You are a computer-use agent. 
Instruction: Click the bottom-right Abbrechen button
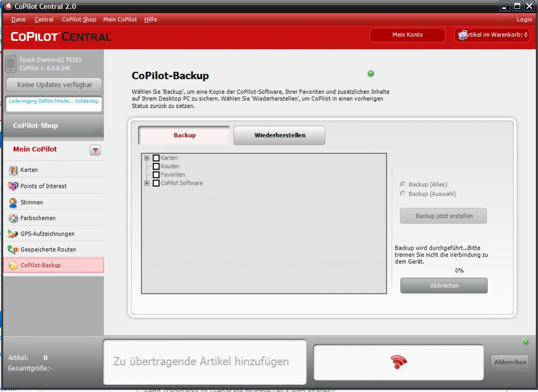click(x=510, y=362)
